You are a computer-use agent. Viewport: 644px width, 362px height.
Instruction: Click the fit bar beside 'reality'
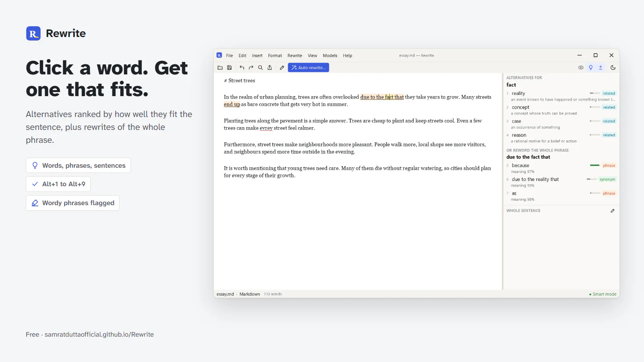tap(595, 93)
